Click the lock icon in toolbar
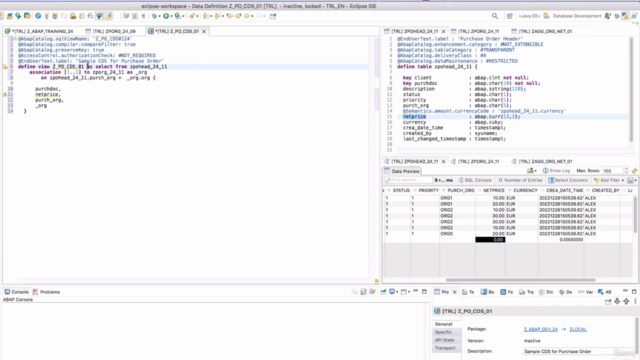The width and height of the screenshot is (640, 360). [x=73, y=16]
